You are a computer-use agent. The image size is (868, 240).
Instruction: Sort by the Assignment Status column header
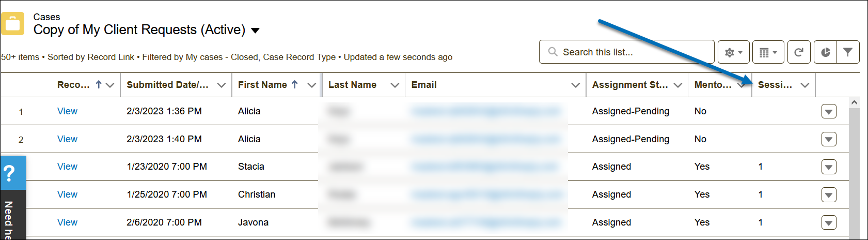click(629, 85)
